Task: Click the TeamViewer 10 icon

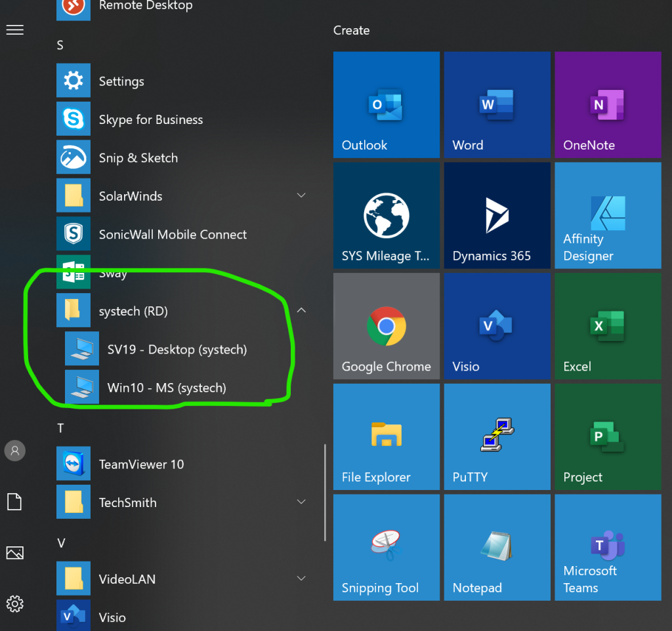Action: point(73,464)
